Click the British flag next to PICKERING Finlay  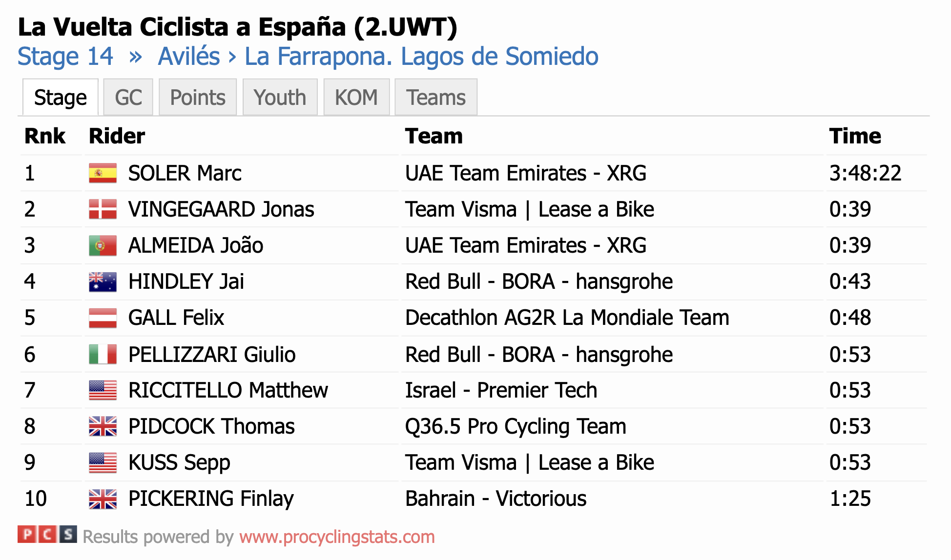click(103, 499)
